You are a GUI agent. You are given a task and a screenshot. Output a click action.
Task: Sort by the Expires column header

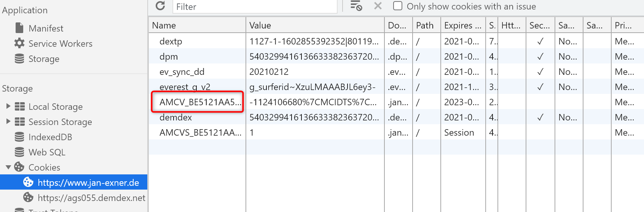[x=462, y=25]
